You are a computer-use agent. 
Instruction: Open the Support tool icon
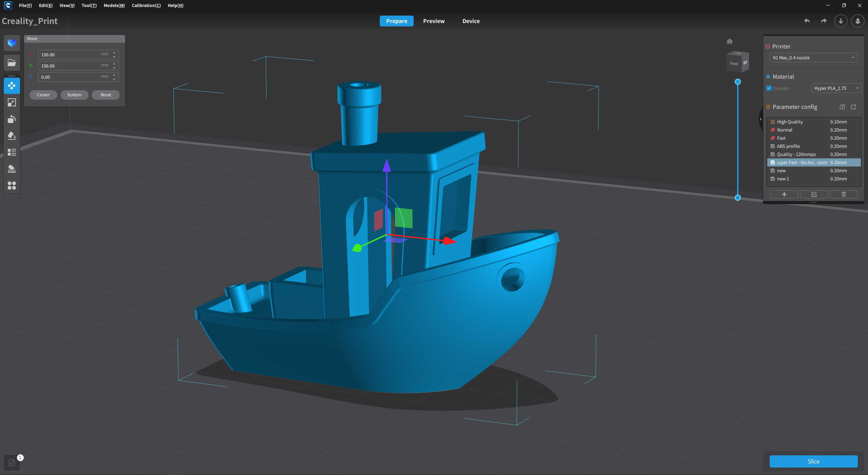pos(12,169)
